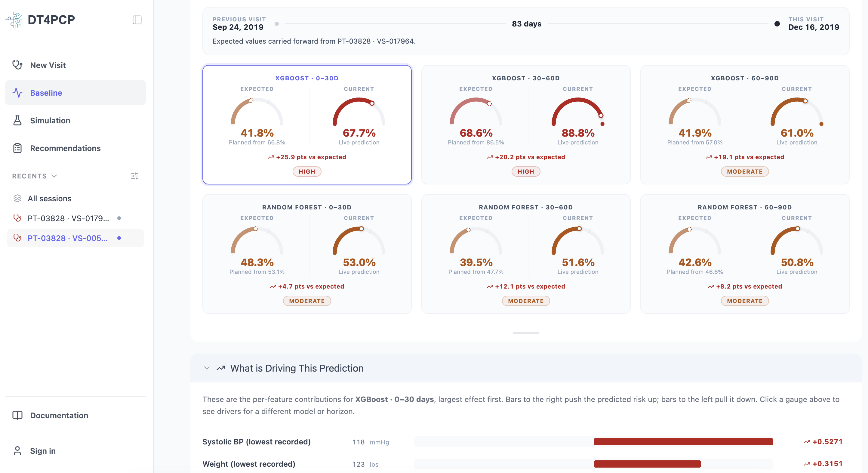Click the user icon beside Sign in
Viewport: 868px width, 473px height.
tap(17, 451)
